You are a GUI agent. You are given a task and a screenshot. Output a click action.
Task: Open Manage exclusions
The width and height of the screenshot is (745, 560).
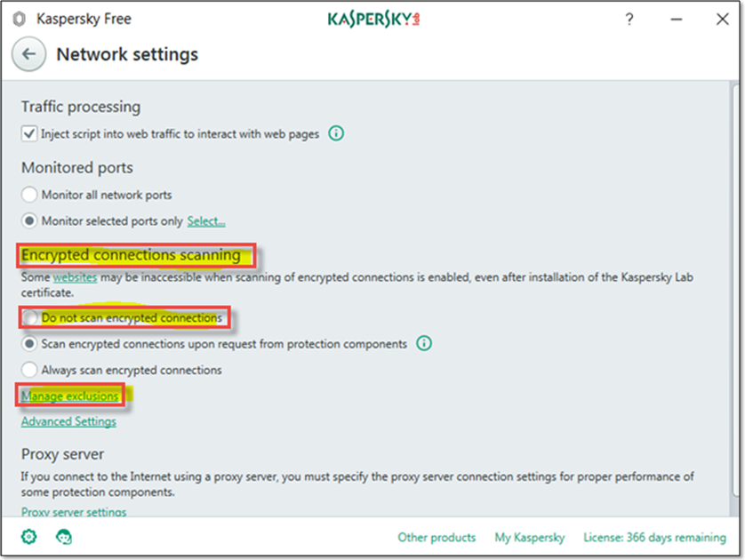pos(70,396)
